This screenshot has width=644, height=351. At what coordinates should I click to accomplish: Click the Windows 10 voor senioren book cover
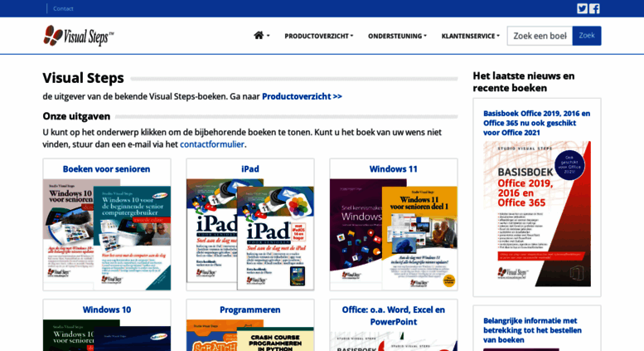point(107,234)
